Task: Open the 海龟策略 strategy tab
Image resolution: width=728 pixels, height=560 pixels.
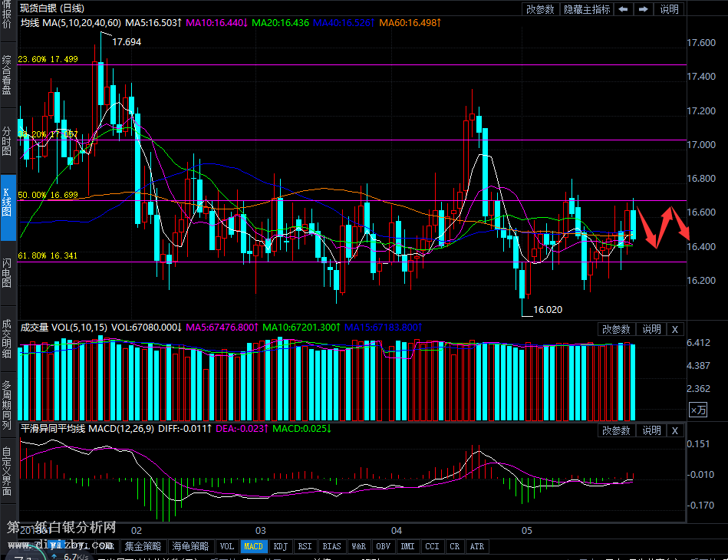Action: [189, 547]
